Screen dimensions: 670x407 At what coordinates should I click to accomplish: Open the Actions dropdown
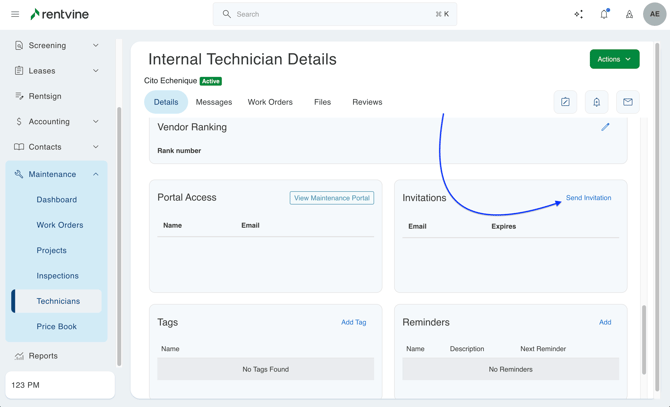(614, 59)
